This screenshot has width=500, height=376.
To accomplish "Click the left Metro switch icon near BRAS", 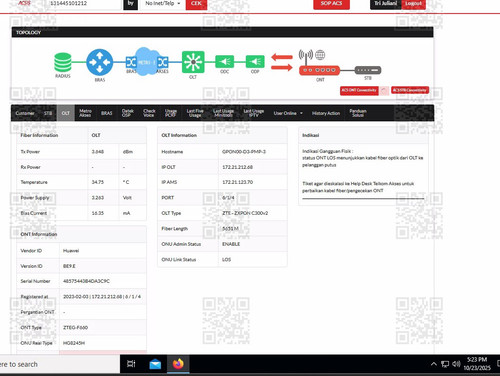I will coord(131,62).
